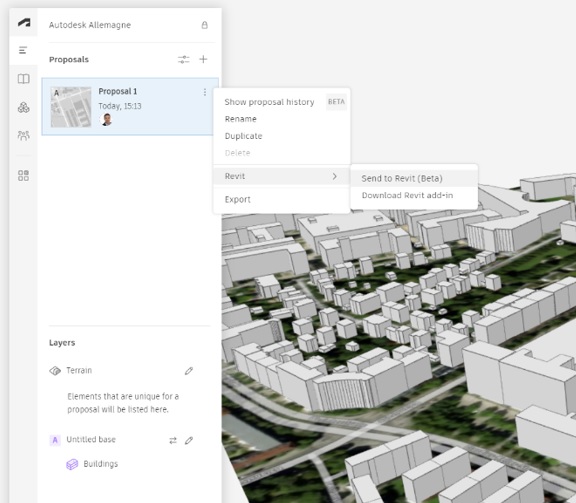
Task: Click the Terrain layer icon
Action: [x=55, y=370]
